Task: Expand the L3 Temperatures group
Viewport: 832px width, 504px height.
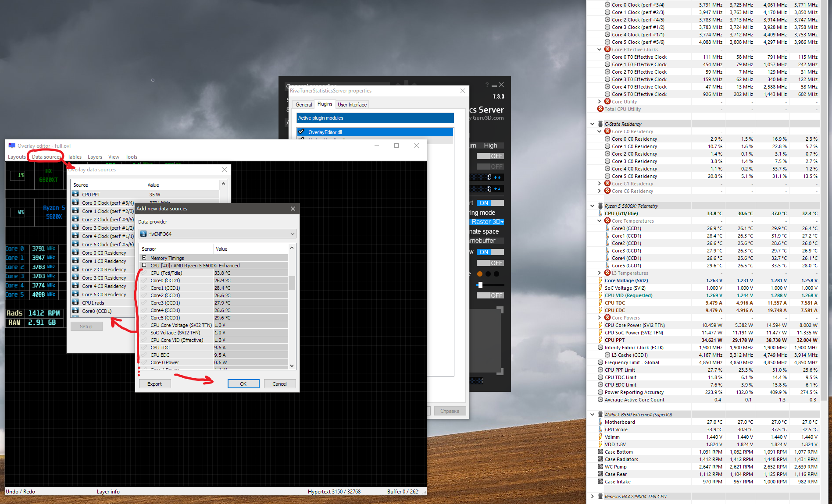Action: coord(600,273)
